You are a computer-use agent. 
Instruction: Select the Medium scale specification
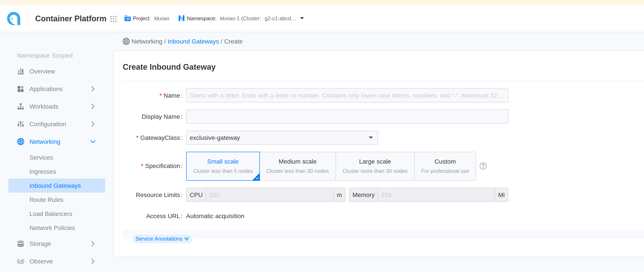(297, 166)
